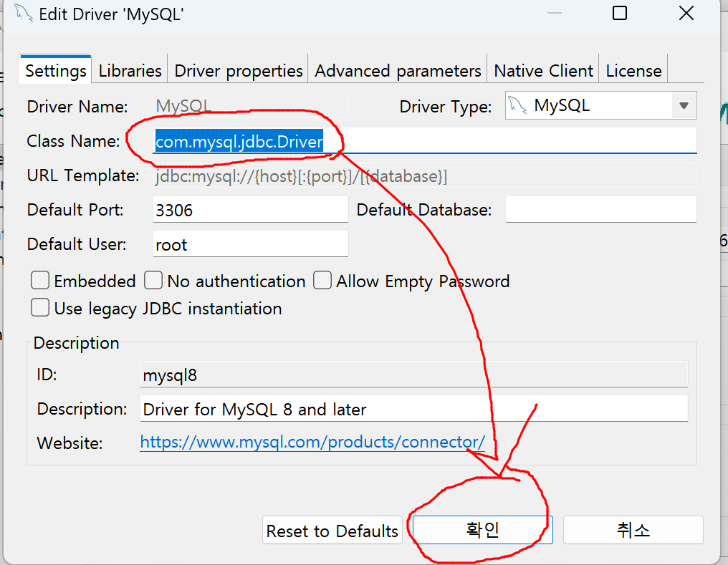Click the Default Port field with 3306
The height and width of the screenshot is (565, 728).
click(x=250, y=210)
